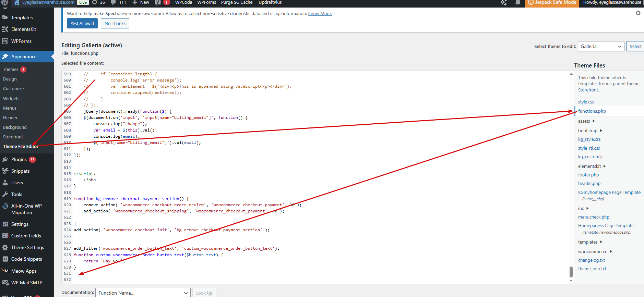The height and width of the screenshot is (297, 644).
Task: Click the Appearance paintbrush icon
Action: (5, 57)
